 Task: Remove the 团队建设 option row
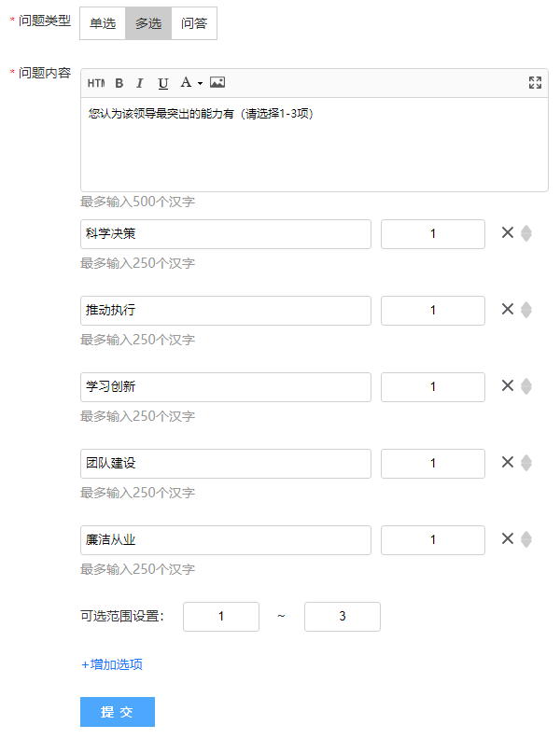coord(508,463)
